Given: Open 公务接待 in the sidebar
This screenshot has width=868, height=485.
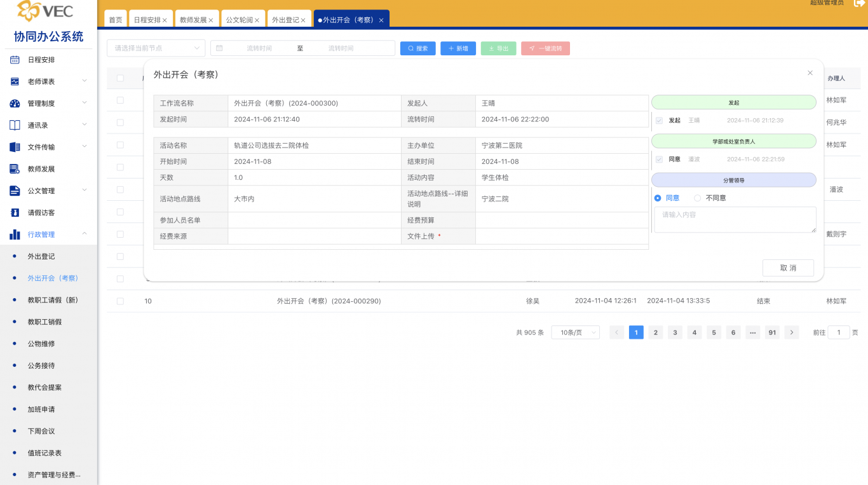Looking at the screenshot, I should click(41, 365).
